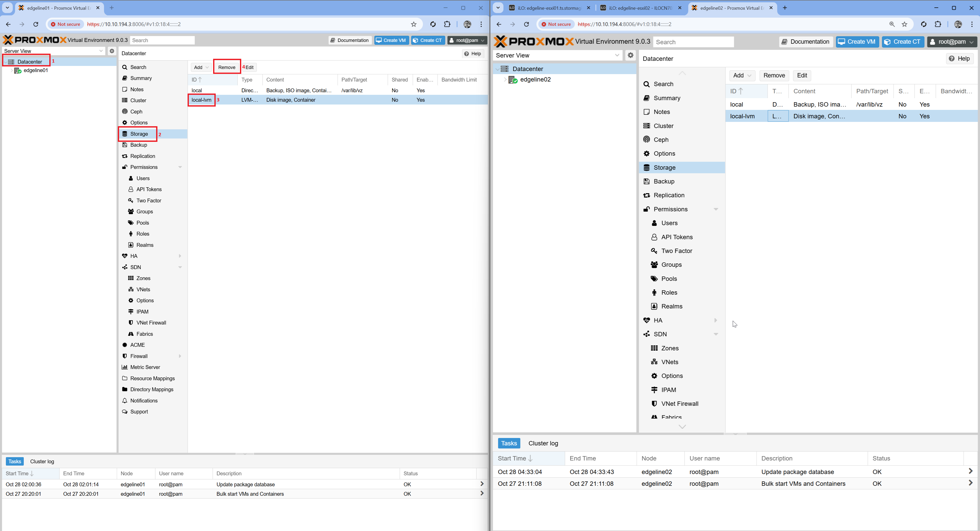Open new tab in edgeline01 browser window
The image size is (980, 531).
[x=111, y=8]
